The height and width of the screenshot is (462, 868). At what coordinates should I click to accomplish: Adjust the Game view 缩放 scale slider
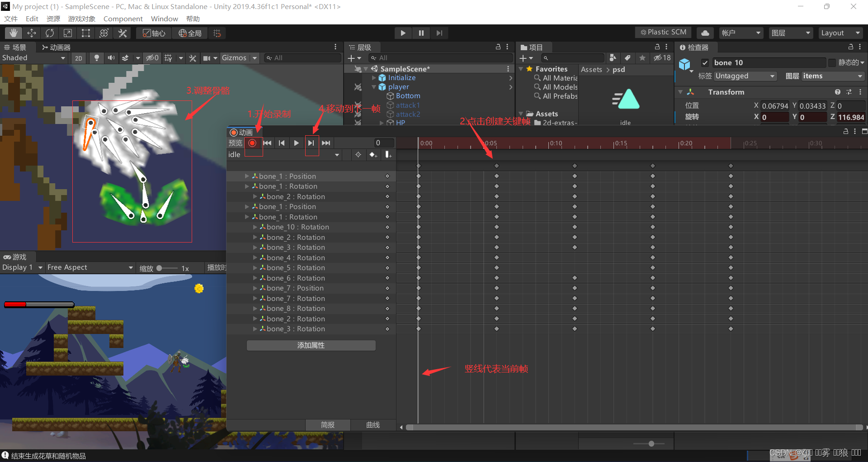click(x=167, y=268)
